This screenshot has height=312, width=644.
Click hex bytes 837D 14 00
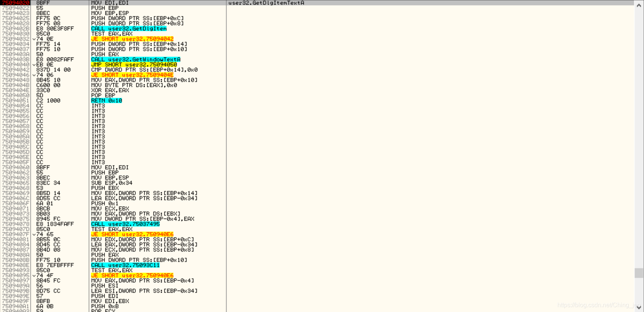[x=53, y=70]
